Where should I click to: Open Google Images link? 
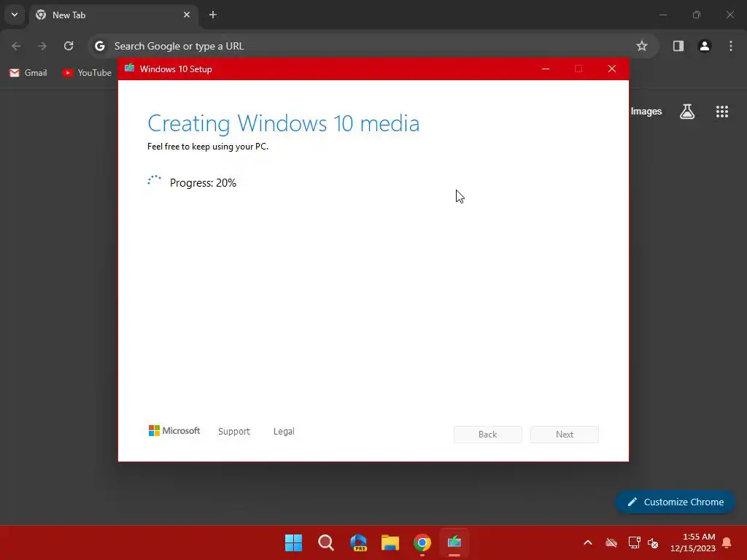coord(646,112)
